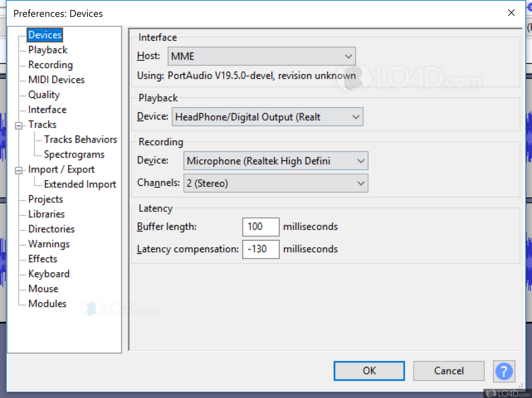Select Extended Import in the tree
The height and width of the screenshot is (398, 532).
80,184
